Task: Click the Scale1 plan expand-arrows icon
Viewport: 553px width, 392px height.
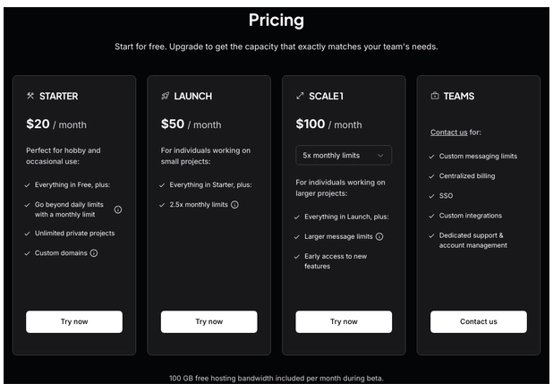Action: 301,96
